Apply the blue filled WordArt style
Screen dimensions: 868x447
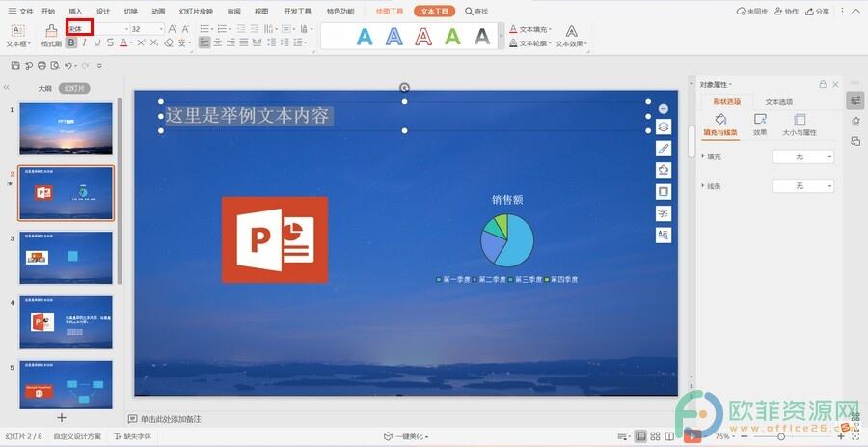[x=365, y=37]
